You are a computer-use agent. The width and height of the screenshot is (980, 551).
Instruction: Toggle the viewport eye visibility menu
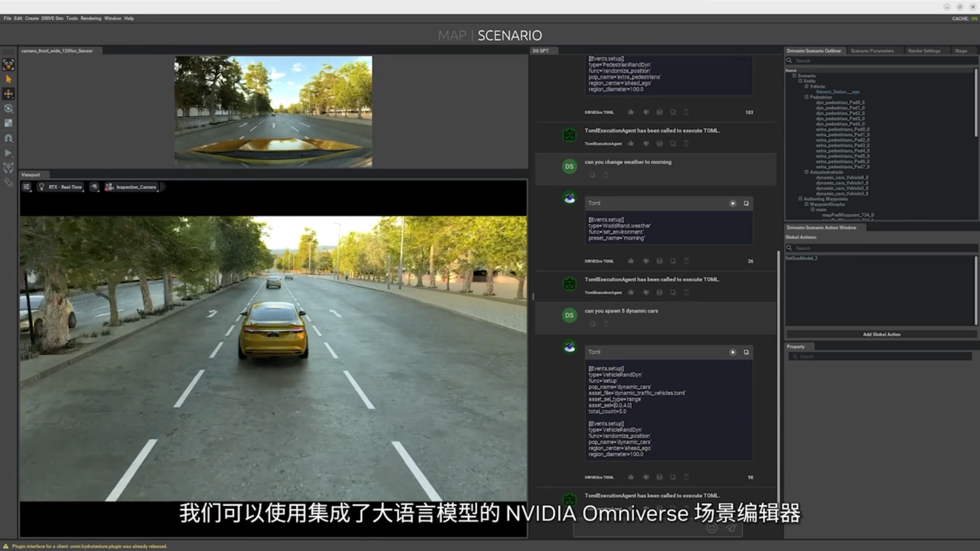(x=94, y=187)
